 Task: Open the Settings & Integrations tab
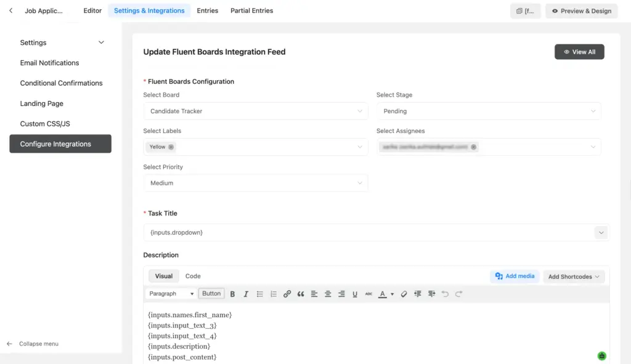[149, 11]
